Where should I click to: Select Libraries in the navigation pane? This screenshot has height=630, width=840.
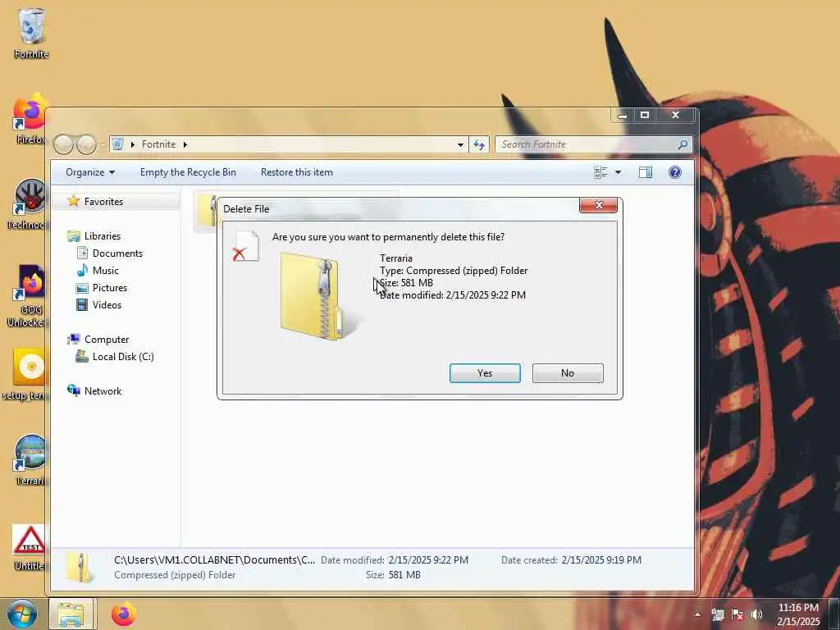click(103, 235)
